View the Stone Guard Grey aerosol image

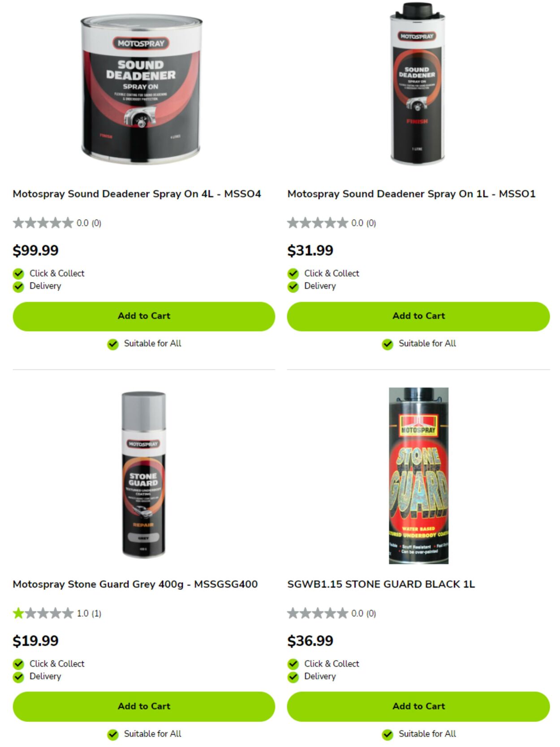[x=143, y=475]
